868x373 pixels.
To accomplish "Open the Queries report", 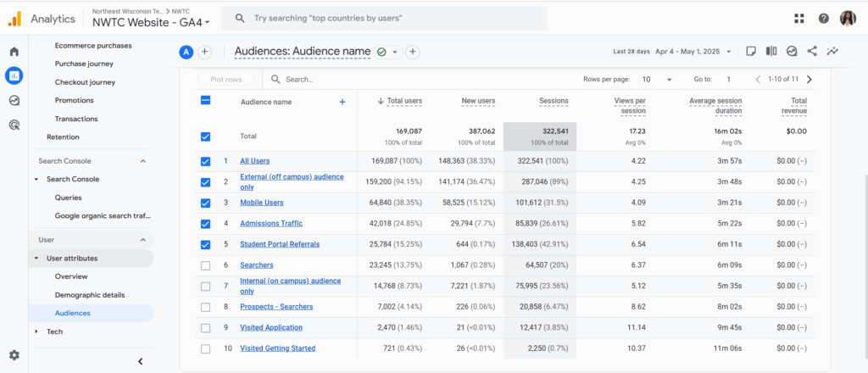I will tap(68, 198).
